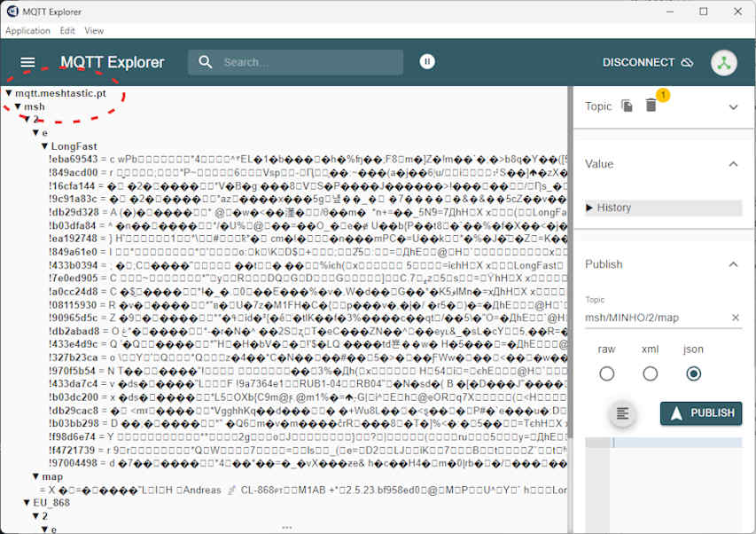756x534 pixels.
Task: Select topic !849a61e0
Action: [x=308, y=252]
